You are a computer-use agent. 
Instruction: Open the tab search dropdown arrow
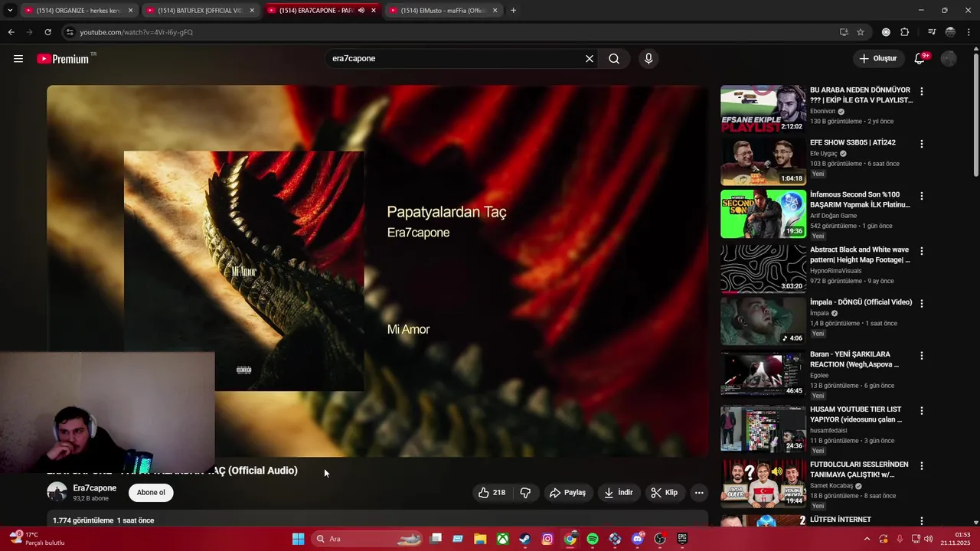(10, 11)
